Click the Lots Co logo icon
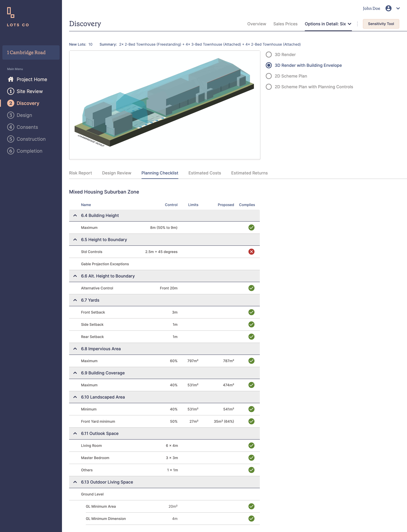Screen dimensions: 407x532 tap(11, 12)
